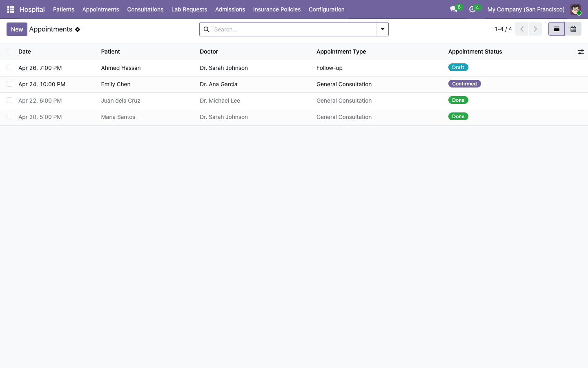Open the Lab Requests menu
The width and height of the screenshot is (588, 368).
pyautogui.click(x=189, y=9)
